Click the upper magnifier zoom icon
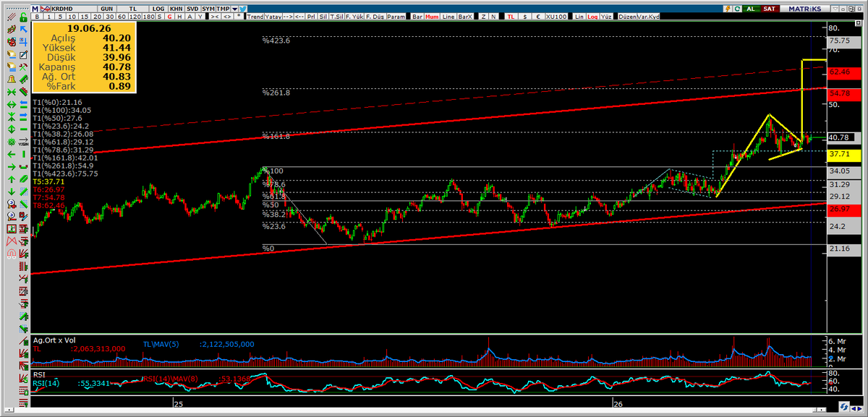 11,205
